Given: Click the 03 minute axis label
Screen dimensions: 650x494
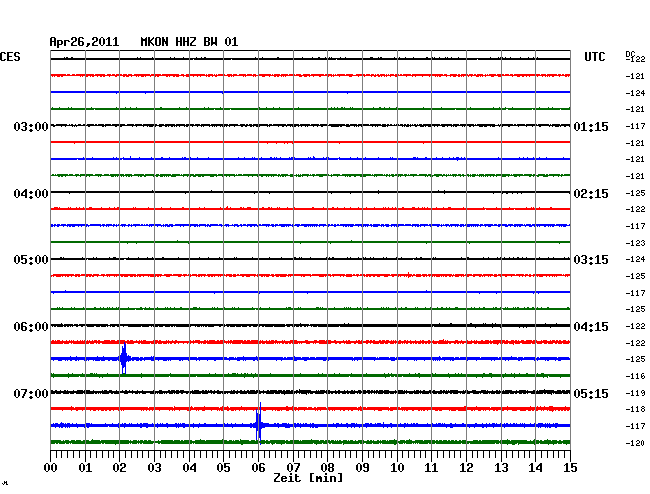Looking at the screenshot, I should pyautogui.click(x=154, y=467).
